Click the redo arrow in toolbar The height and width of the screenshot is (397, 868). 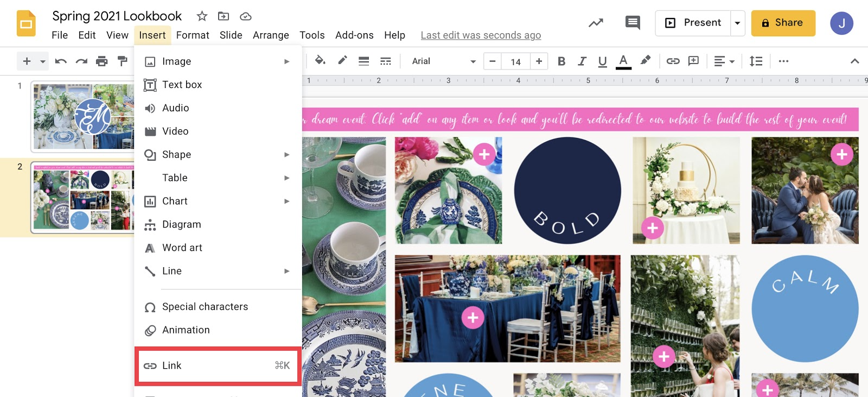pyautogui.click(x=81, y=61)
